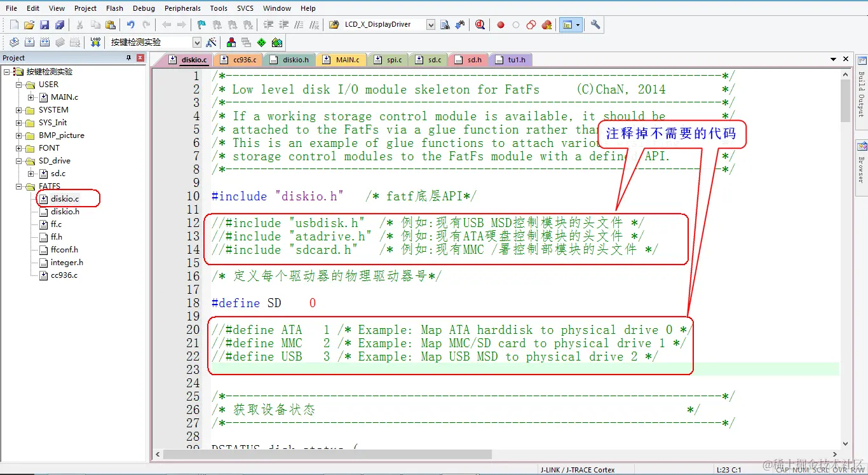Kill all breakpoints
The image size is (868, 475).
pos(546,25)
